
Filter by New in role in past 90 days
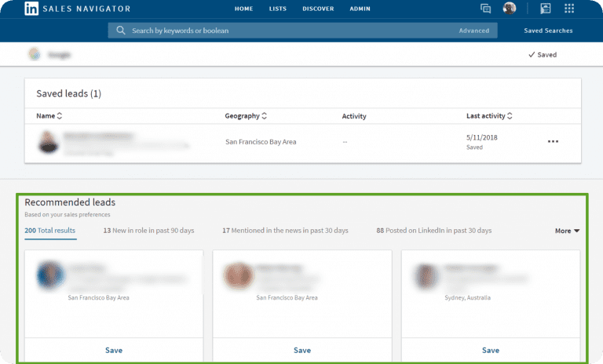(x=148, y=231)
